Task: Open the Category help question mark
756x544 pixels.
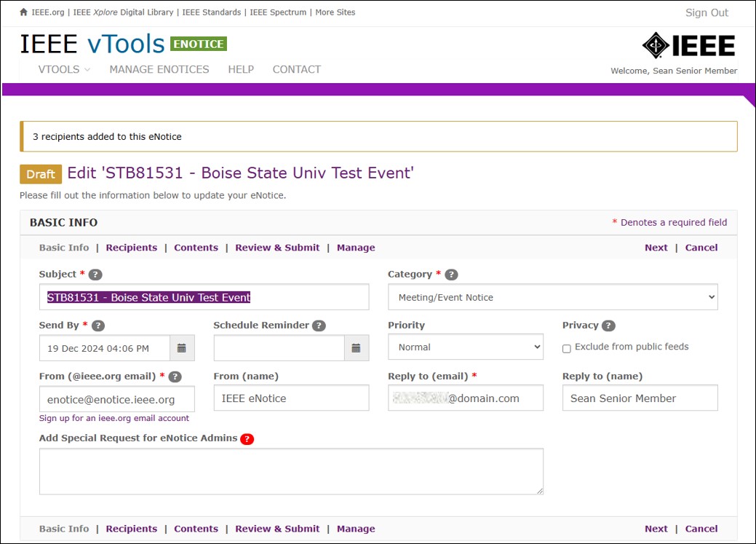Action: coord(451,275)
